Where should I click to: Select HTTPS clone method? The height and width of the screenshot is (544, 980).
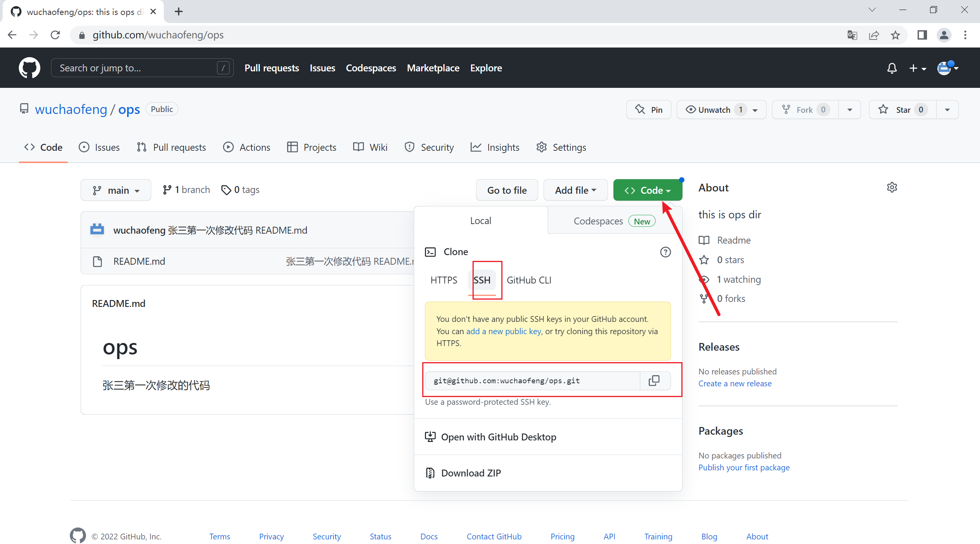[444, 280]
